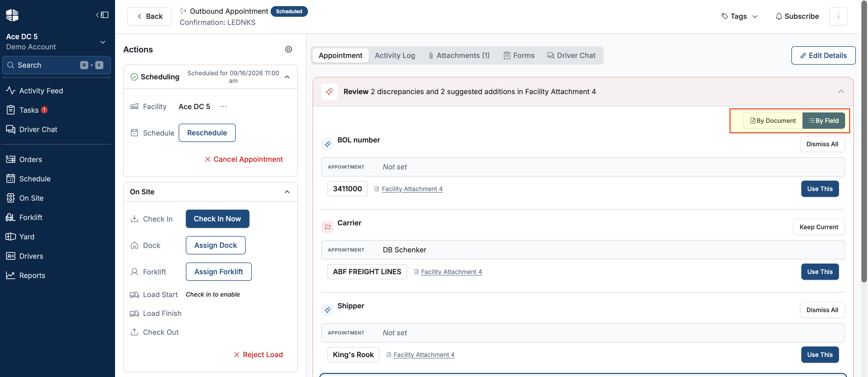Collapse the On Site section
Screen dimensions: 868x377
(287, 192)
